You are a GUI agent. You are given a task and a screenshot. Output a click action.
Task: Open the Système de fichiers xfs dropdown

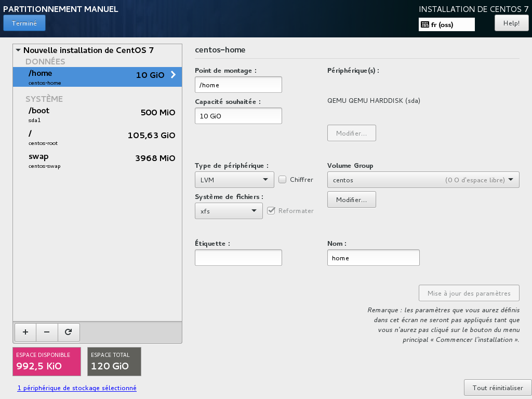coord(229,211)
